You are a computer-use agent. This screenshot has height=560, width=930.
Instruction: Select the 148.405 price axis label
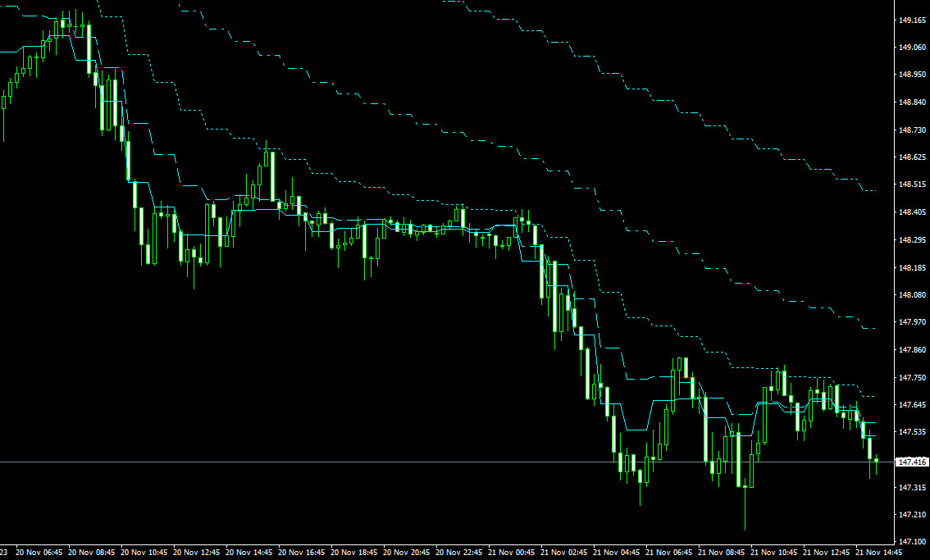click(x=912, y=212)
